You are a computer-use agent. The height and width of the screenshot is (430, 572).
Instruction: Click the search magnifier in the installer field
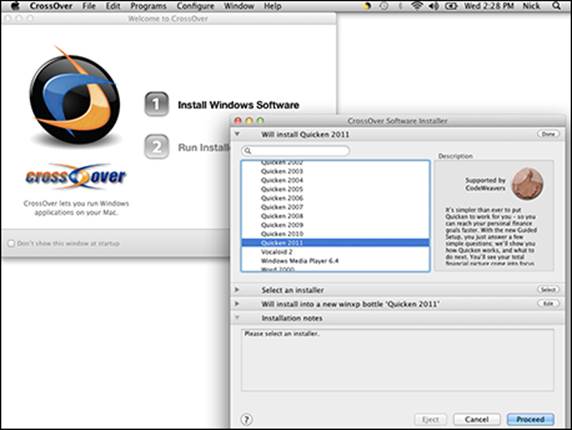tap(248, 151)
